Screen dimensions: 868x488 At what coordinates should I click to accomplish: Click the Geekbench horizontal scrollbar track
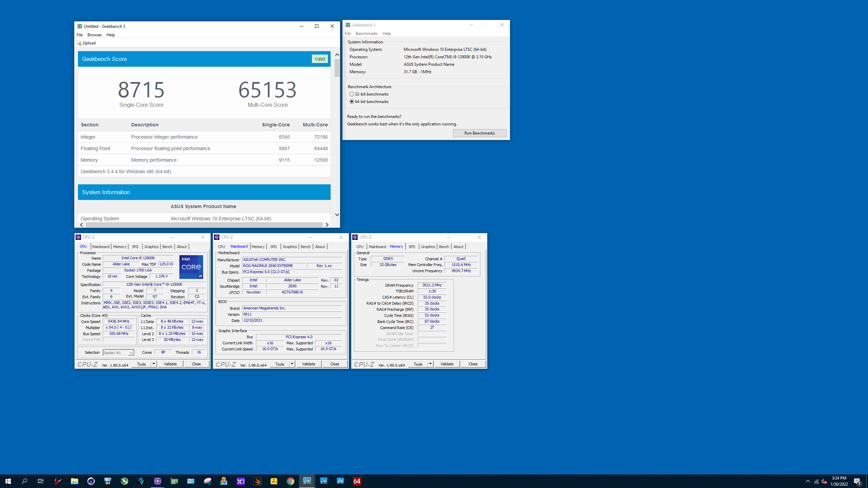pos(204,225)
